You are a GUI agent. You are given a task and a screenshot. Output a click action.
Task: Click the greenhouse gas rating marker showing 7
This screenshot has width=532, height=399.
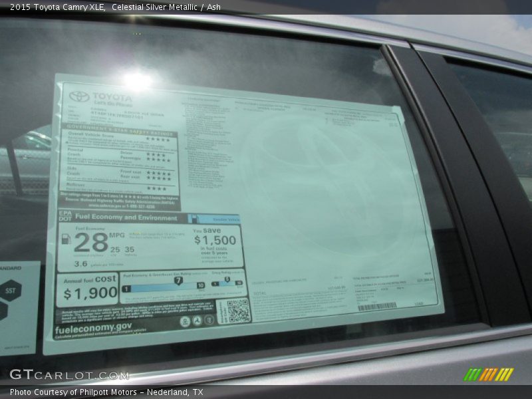(x=178, y=281)
